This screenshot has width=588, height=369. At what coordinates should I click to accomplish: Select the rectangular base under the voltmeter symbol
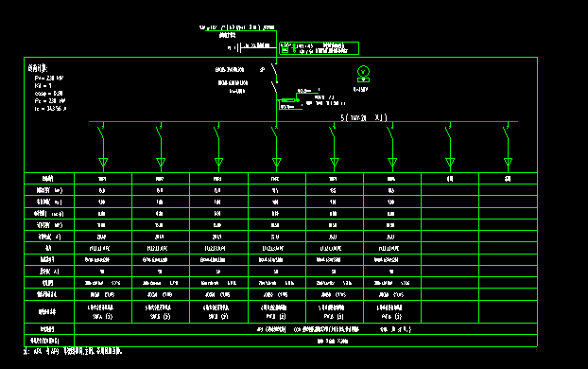pos(363,79)
